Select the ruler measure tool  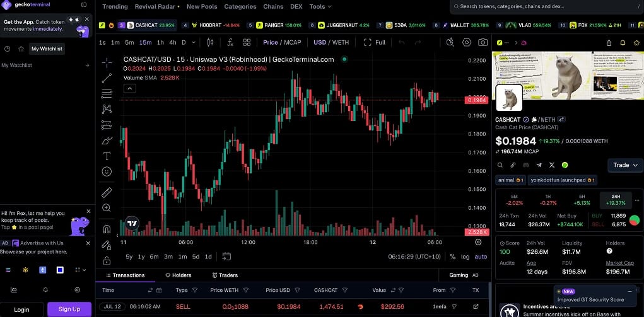(x=107, y=192)
